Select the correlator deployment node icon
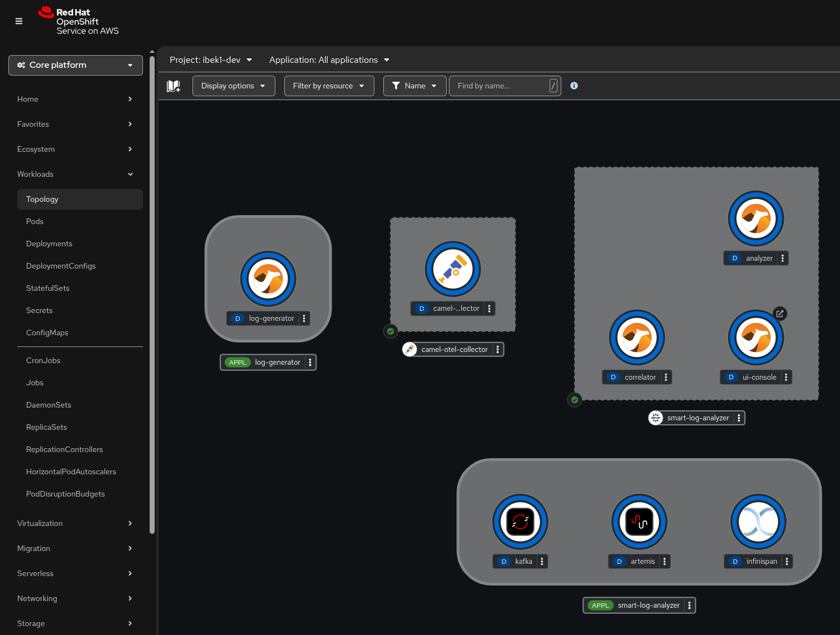The height and width of the screenshot is (635, 840). point(637,338)
